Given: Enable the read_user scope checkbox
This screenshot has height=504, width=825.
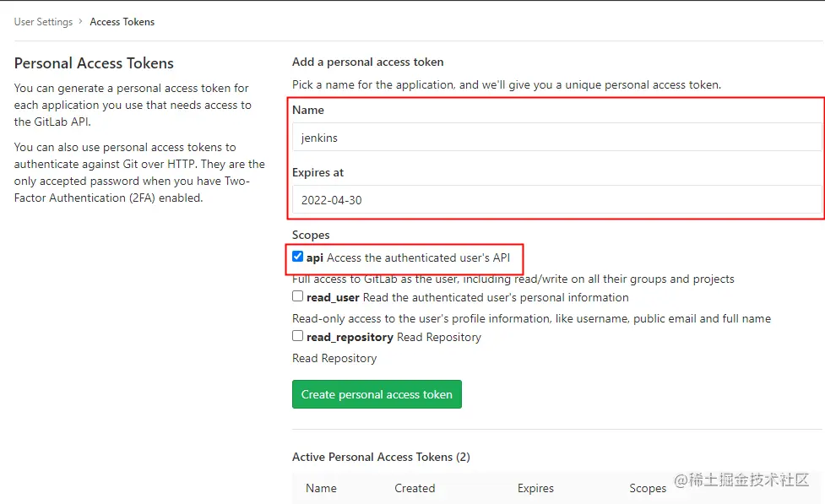Looking at the screenshot, I should coord(298,296).
